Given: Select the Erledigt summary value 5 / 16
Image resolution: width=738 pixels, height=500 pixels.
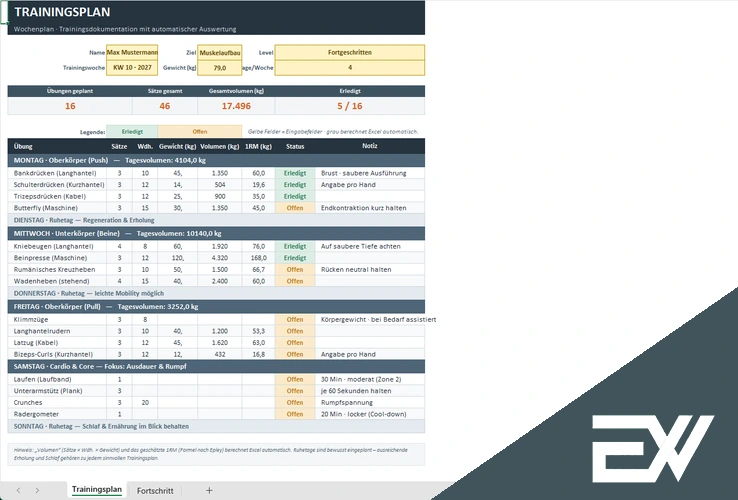Looking at the screenshot, I should tap(350, 106).
